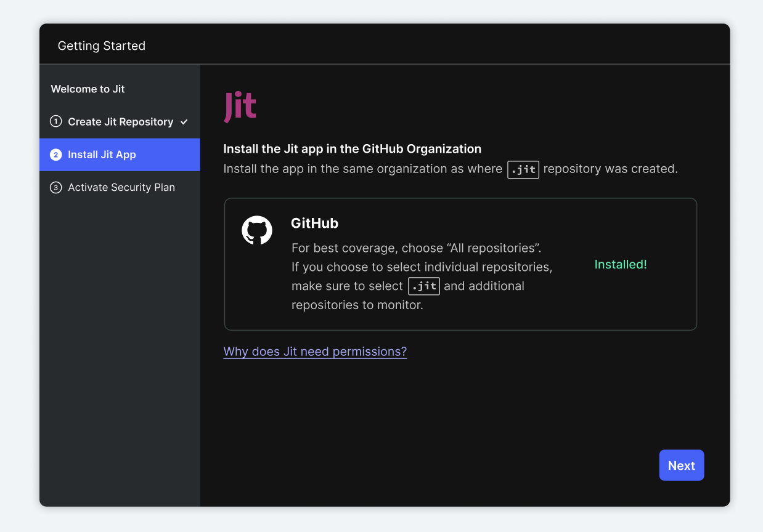Click the Next button
The width and height of the screenshot is (763, 532).
(682, 465)
